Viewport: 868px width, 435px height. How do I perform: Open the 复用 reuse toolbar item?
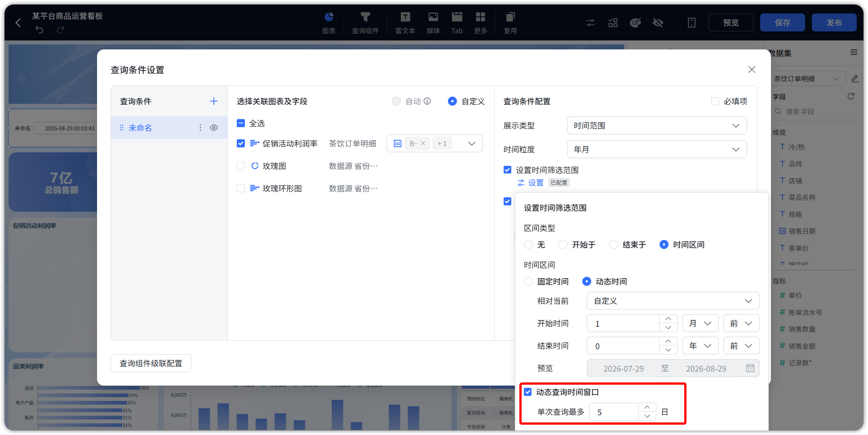pyautogui.click(x=510, y=22)
